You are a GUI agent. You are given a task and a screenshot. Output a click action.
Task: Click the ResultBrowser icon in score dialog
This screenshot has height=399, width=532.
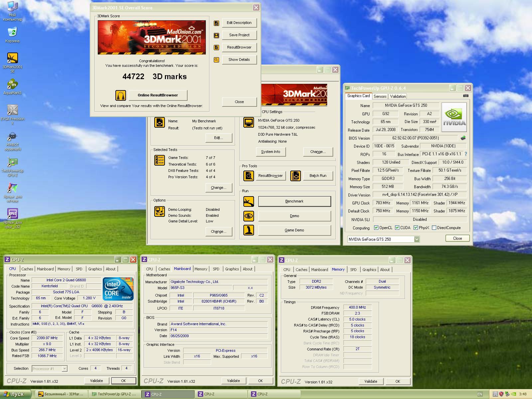pos(216,48)
